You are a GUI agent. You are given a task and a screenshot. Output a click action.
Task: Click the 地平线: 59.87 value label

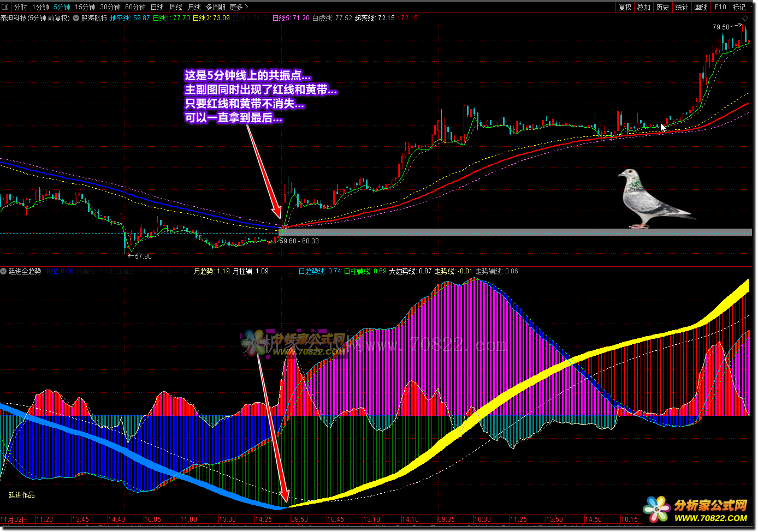[x=130, y=18]
